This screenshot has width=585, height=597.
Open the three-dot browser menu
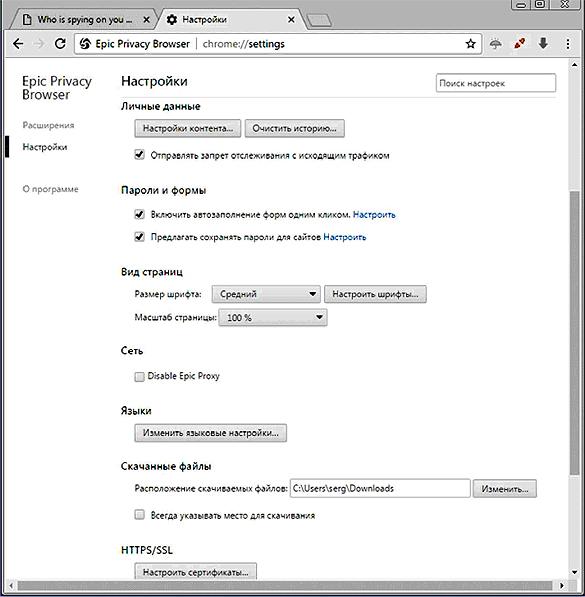[568, 44]
